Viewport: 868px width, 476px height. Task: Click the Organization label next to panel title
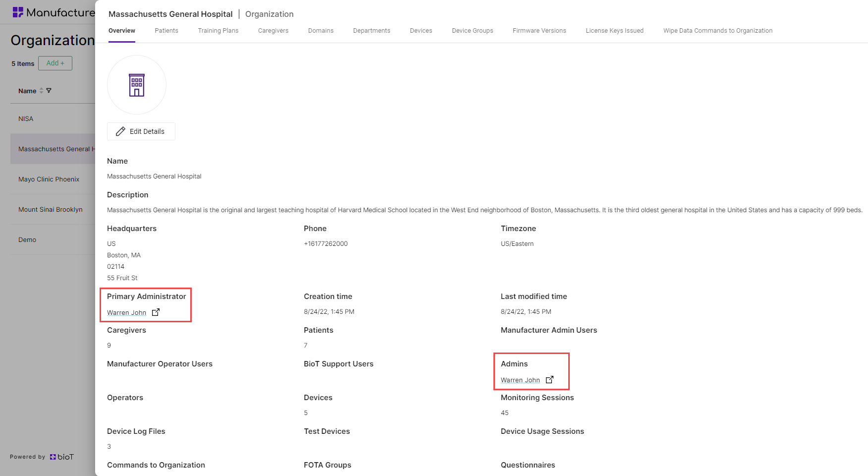tap(270, 14)
